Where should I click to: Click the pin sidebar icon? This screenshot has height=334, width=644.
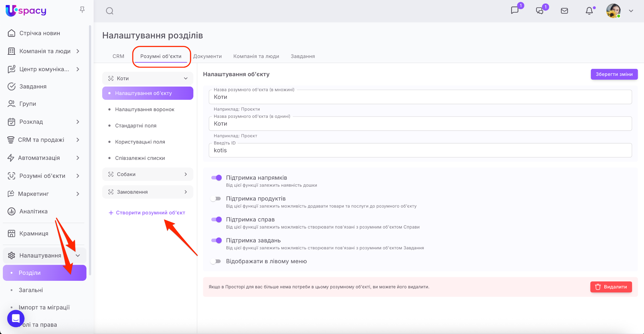[x=82, y=10]
